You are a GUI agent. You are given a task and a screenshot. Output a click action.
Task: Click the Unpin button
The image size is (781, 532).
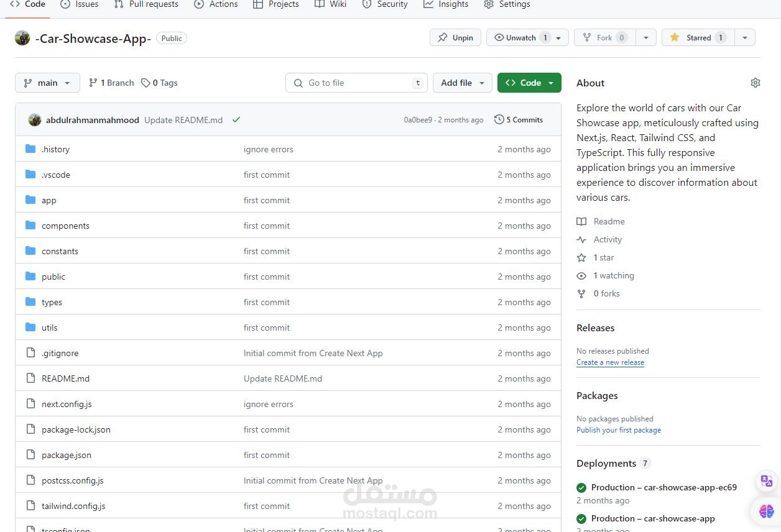click(x=455, y=37)
